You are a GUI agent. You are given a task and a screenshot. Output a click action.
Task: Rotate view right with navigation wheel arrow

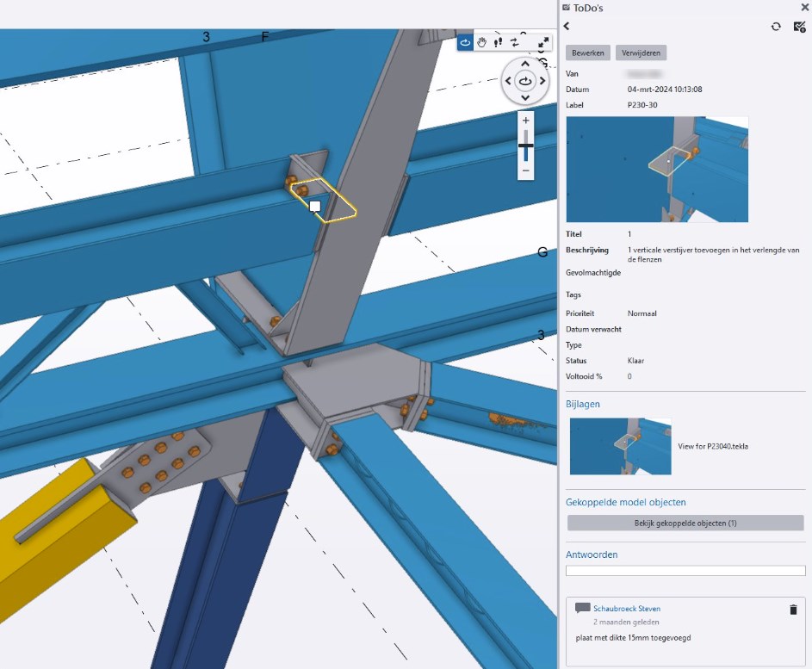(x=542, y=81)
